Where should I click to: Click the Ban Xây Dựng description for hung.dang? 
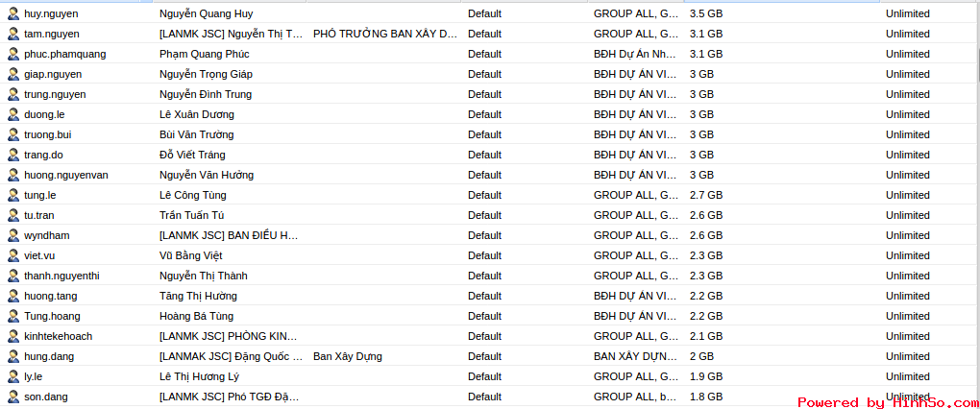point(348,356)
